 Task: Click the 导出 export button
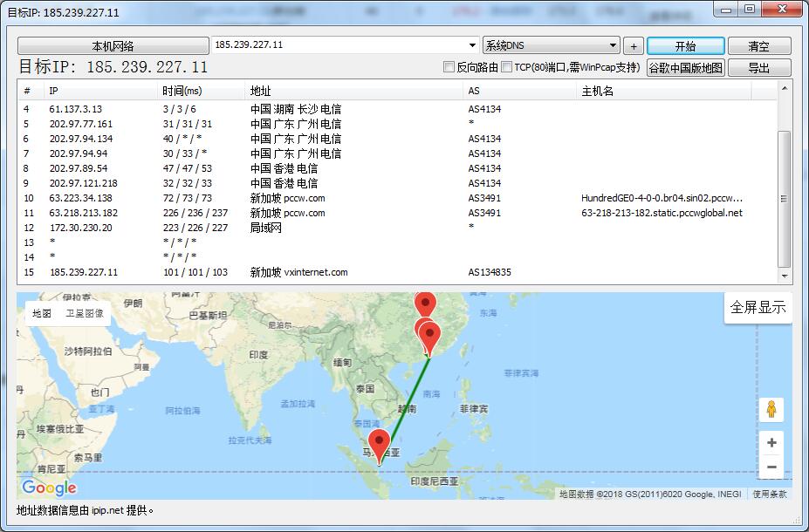[x=758, y=68]
